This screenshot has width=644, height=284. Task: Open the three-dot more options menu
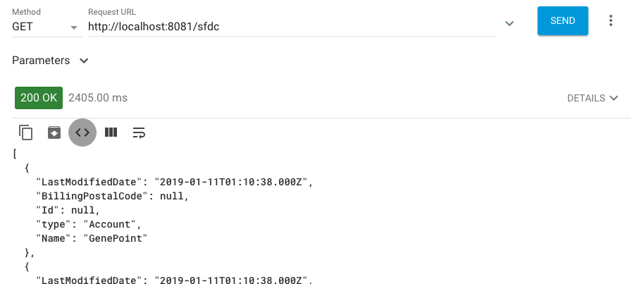pos(611,20)
